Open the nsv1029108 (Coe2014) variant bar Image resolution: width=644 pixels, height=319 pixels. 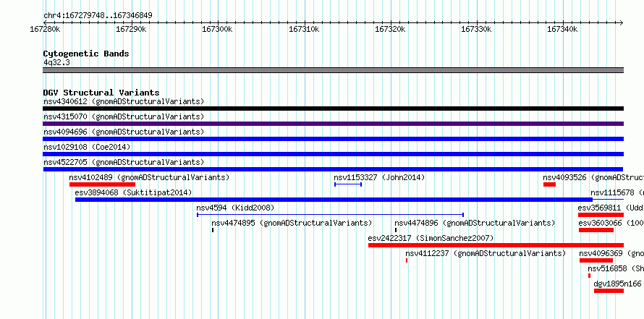click(x=333, y=154)
